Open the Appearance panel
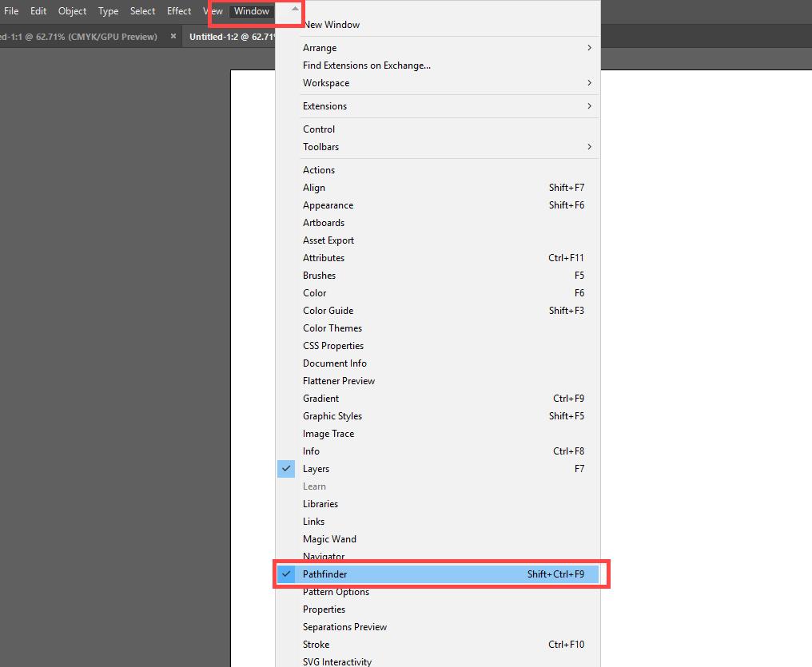 pyautogui.click(x=328, y=205)
